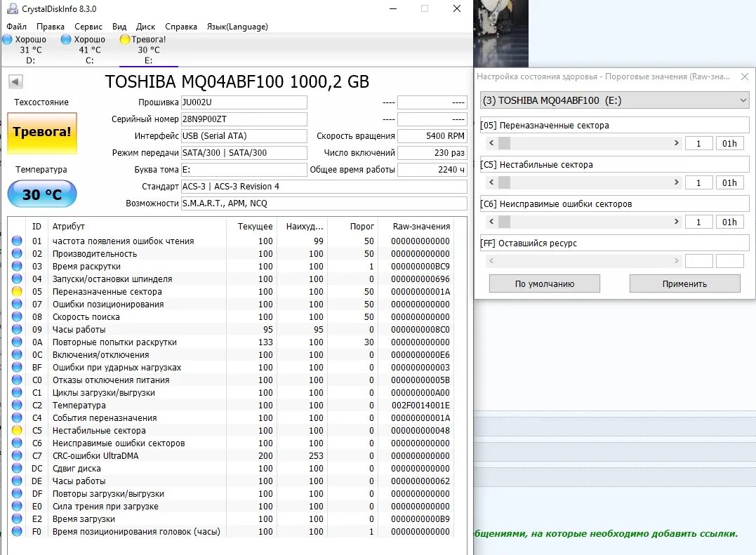
Task: Click the blue status orb of attribute E2
Action: (17, 519)
